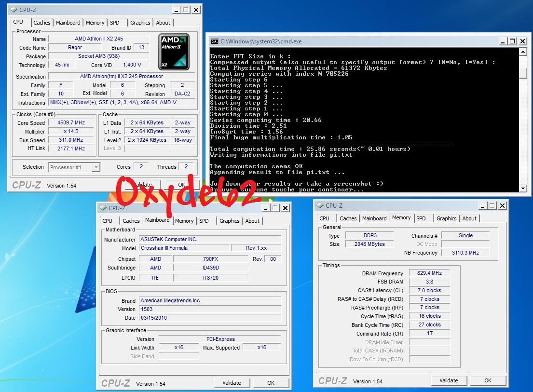The width and height of the screenshot is (533, 392).
Task: Open Mainboard tab in top-left CPU-Z window
Action: tap(68, 23)
